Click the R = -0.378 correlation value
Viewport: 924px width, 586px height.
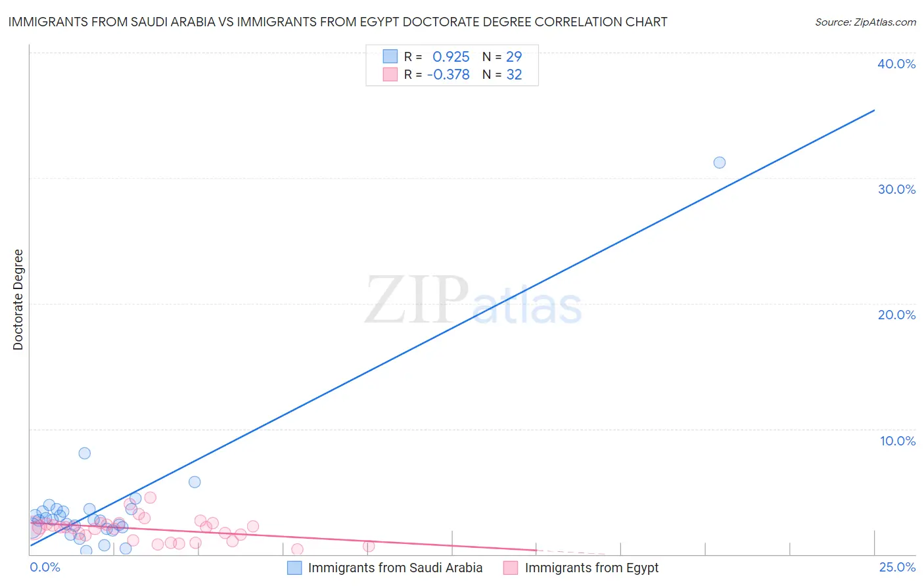point(437,74)
